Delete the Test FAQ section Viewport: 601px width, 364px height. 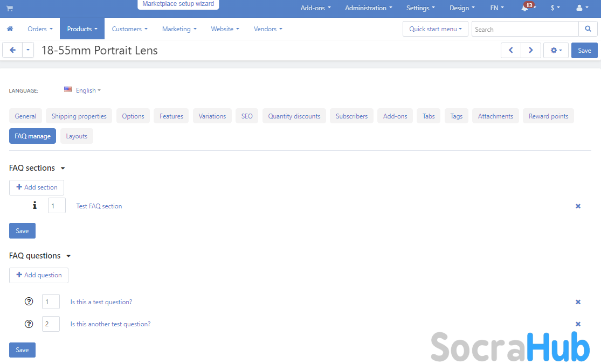[578, 206]
